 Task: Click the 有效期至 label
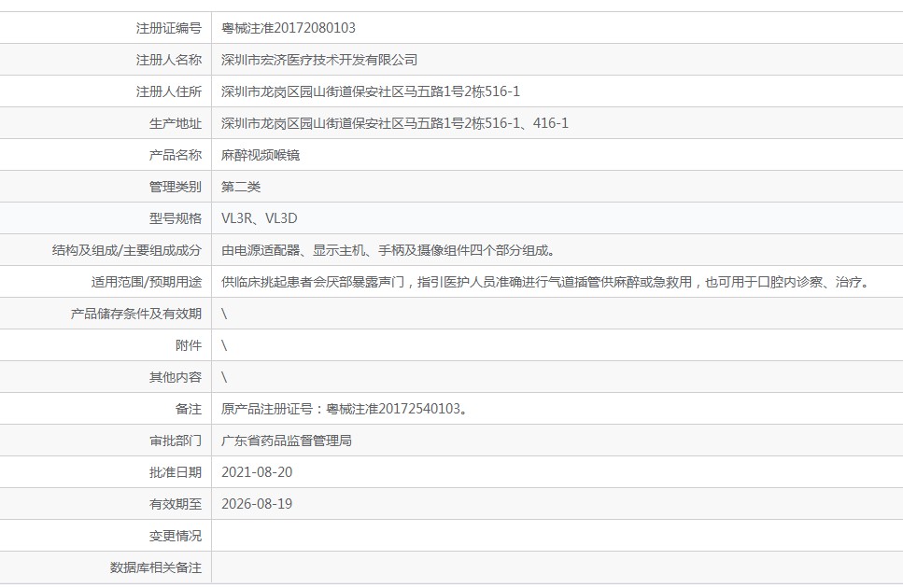click(176, 504)
